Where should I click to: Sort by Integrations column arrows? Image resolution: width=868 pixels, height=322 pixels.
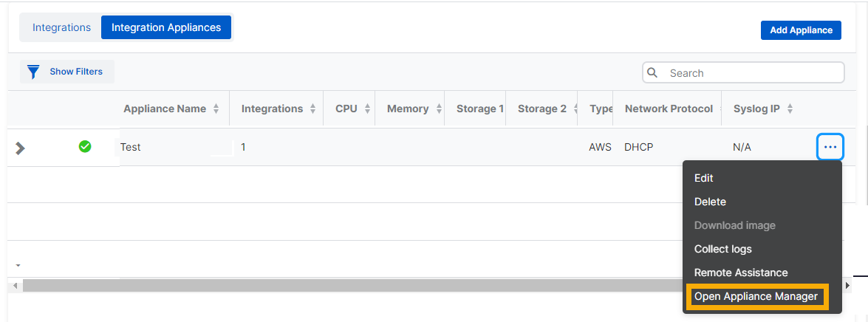coord(313,109)
